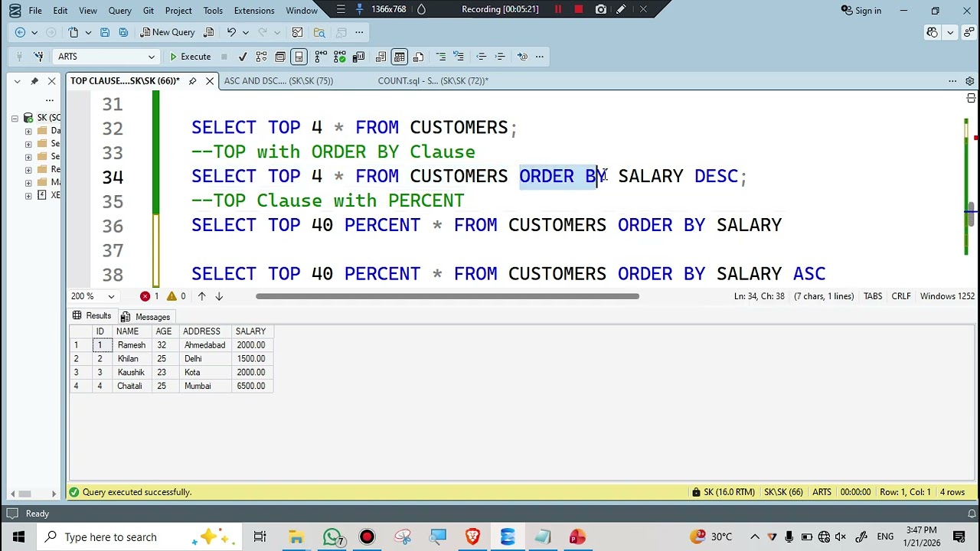
Task: Click the New Query button
Action: coord(168,32)
